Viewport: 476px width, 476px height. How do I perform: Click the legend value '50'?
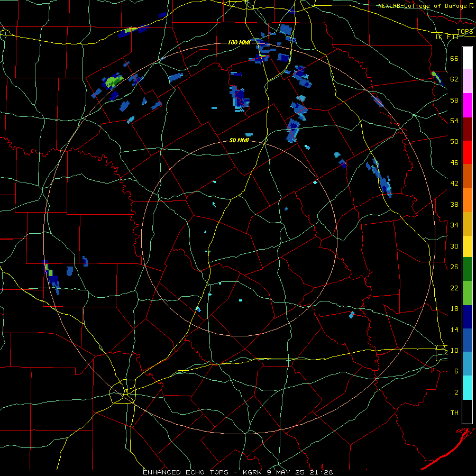point(454,142)
